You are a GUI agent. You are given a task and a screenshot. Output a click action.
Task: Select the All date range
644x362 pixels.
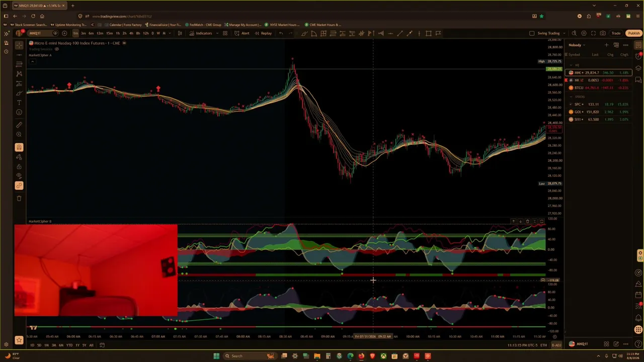(x=91, y=345)
